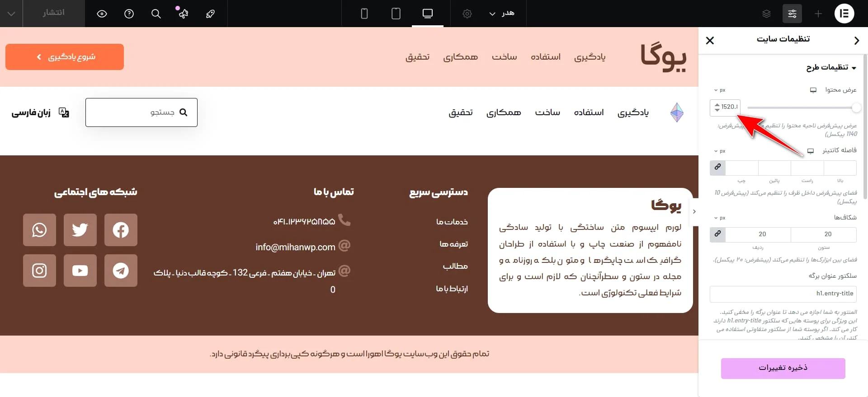Open the what's new megaphone icon
Image resolution: width=868 pixels, height=397 pixels.
[183, 14]
